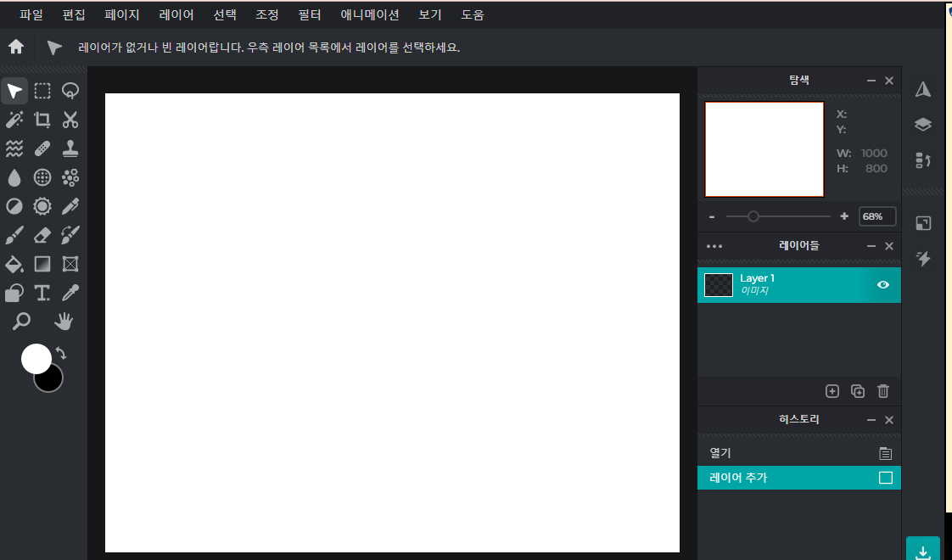Open the 선택 menu
Screen dimensions: 952x560
click(x=225, y=15)
